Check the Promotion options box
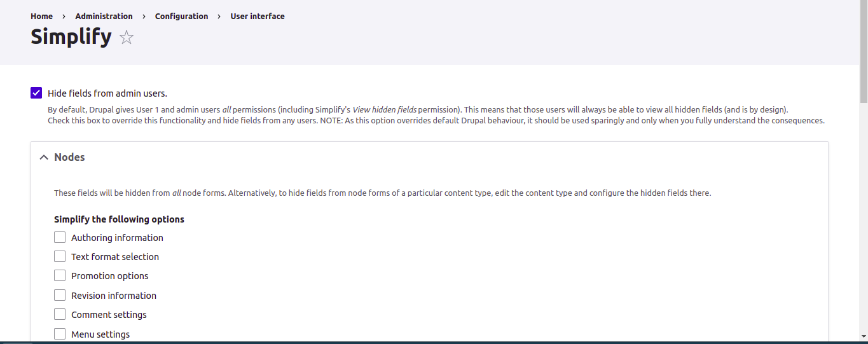The width and height of the screenshot is (868, 344). (x=60, y=275)
